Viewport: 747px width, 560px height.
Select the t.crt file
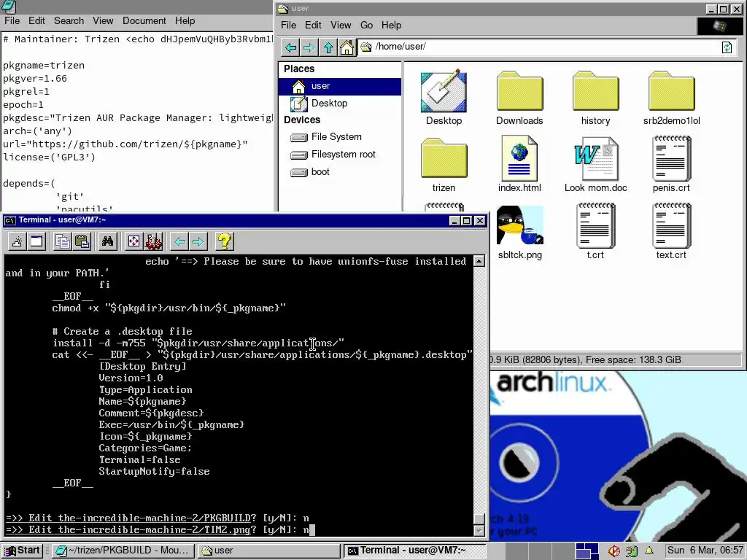tap(595, 232)
